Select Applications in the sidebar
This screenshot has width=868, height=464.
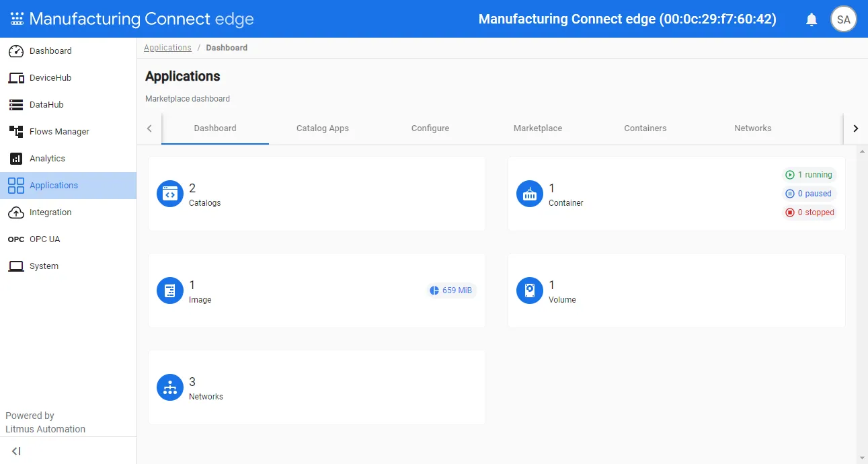pos(68,186)
